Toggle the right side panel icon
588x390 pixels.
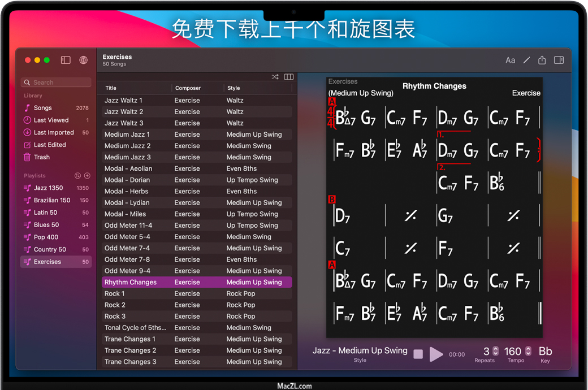click(559, 60)
